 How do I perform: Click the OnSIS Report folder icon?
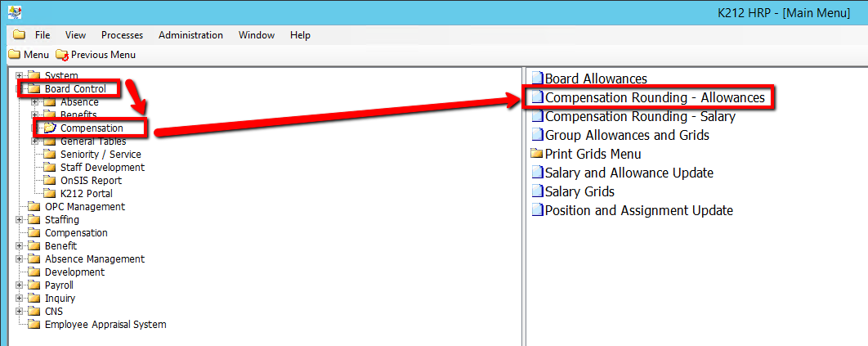pos(49,181)
